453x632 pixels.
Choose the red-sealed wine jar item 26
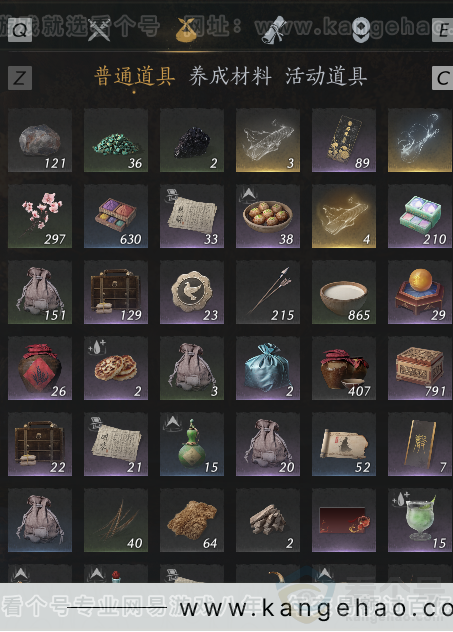click(x=40, y=368)
